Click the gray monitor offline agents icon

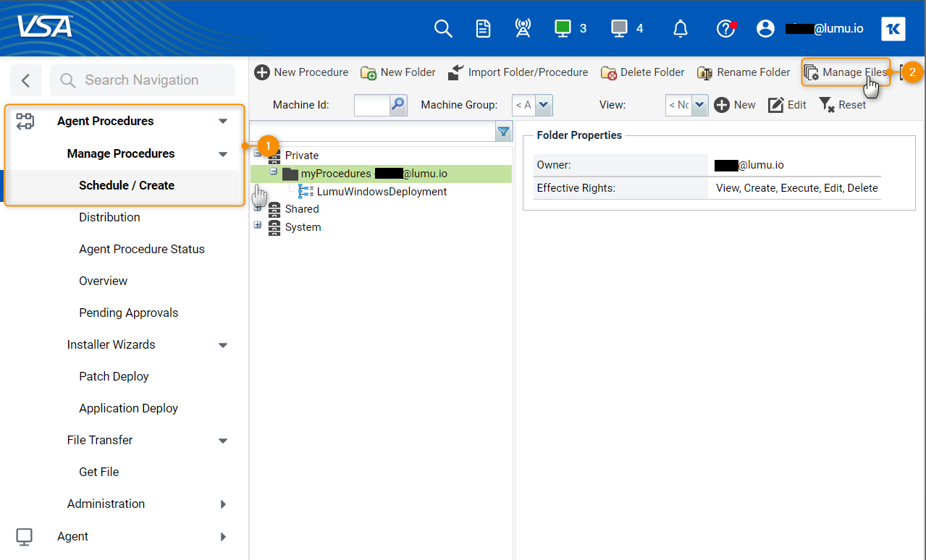pos(618,28)
